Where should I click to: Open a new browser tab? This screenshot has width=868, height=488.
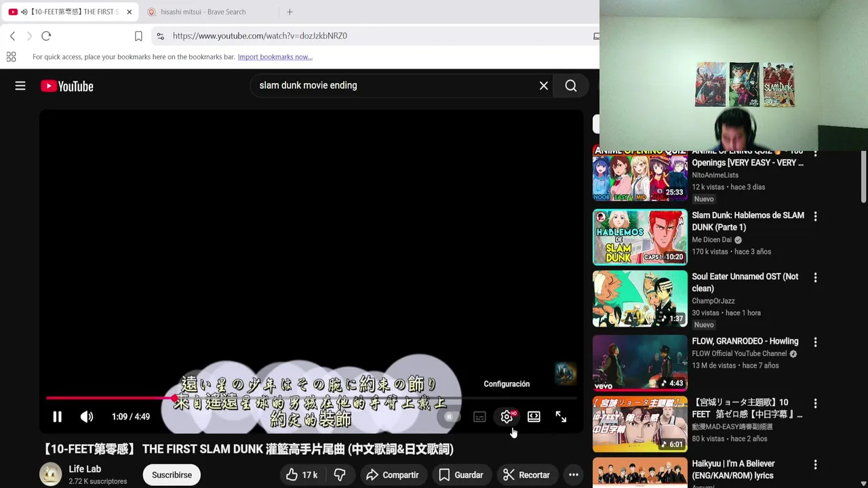pos(290,12)
